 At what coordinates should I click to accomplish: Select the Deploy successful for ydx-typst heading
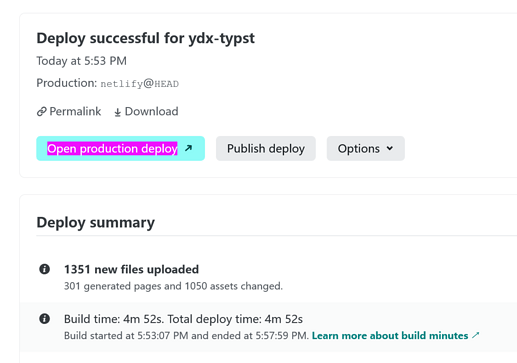click(145, 38)
